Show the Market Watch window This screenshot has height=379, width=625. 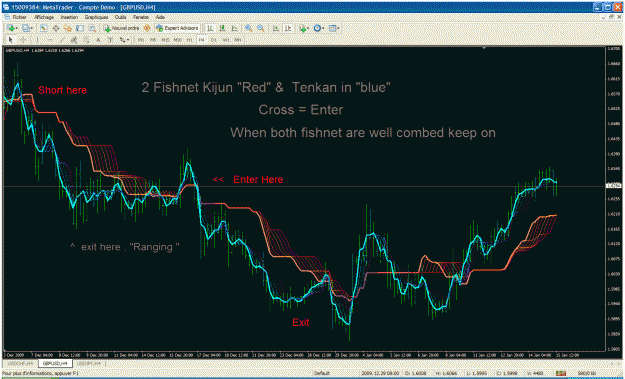[43, 28]
